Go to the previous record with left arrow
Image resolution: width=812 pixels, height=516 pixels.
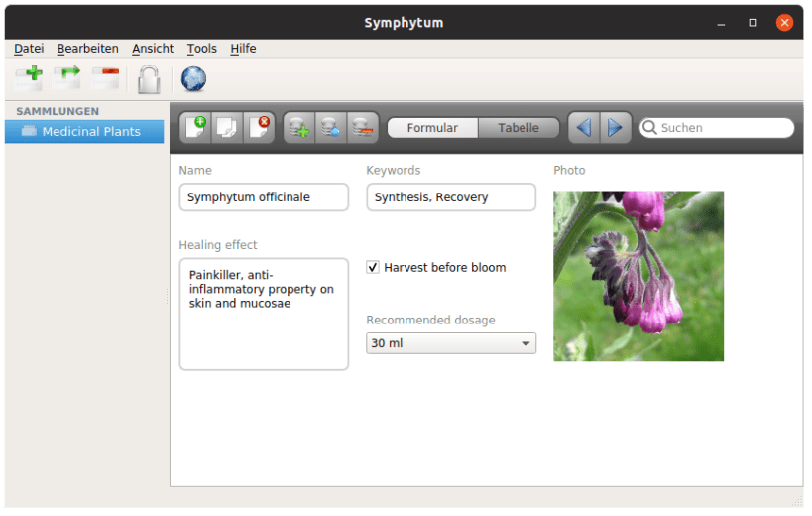tap(584, 127)
